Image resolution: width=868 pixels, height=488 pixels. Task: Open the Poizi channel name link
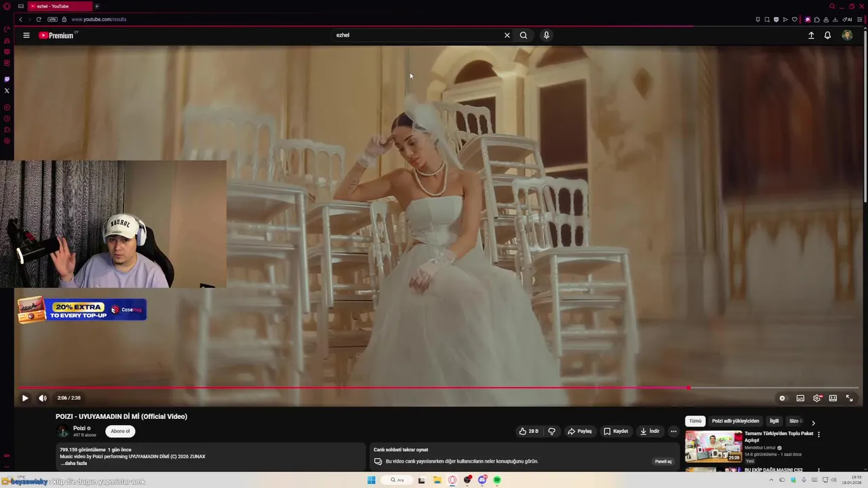tap(79, 428)
